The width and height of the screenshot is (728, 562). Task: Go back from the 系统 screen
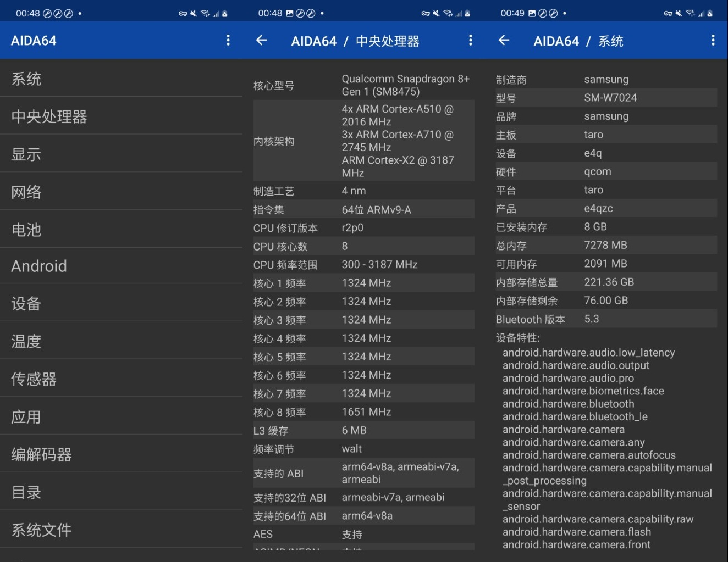point(504,40)
